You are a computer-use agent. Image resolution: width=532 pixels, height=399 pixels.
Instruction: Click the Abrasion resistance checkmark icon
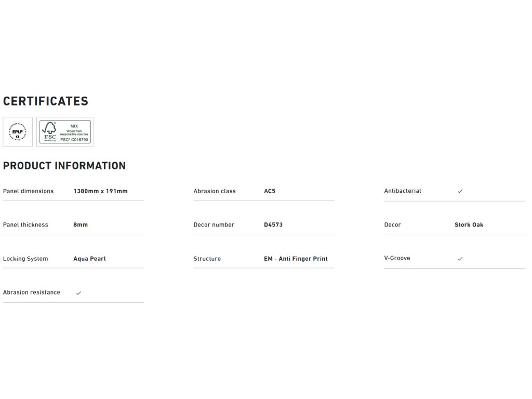(x=78, y=293)
